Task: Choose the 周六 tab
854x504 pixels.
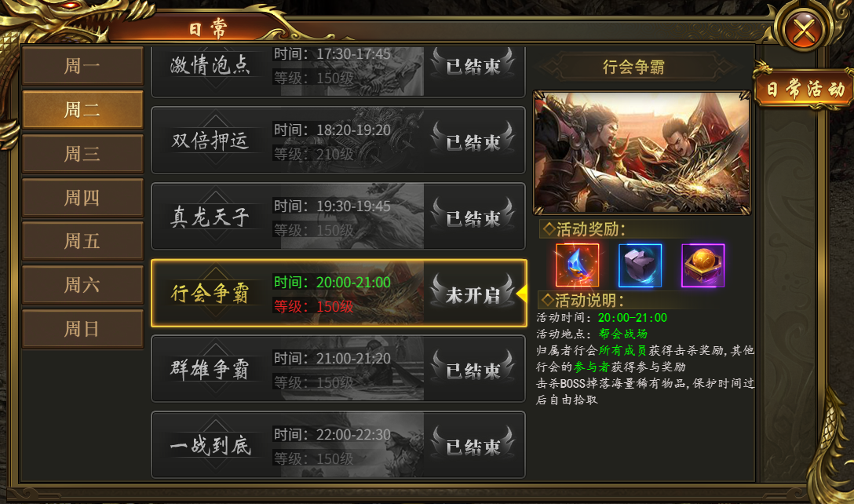Action: (x=82, y=284)
